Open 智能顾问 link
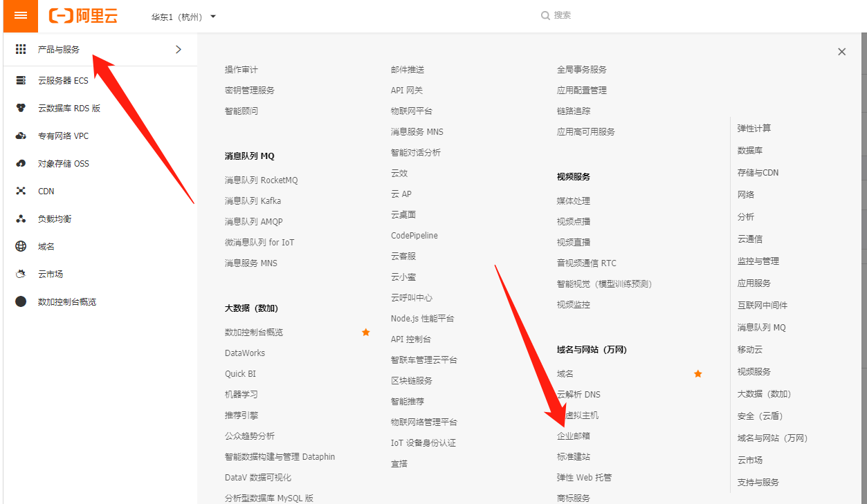Image resolution: width=867 pixels, height=504 pixels. coord(241,111)
